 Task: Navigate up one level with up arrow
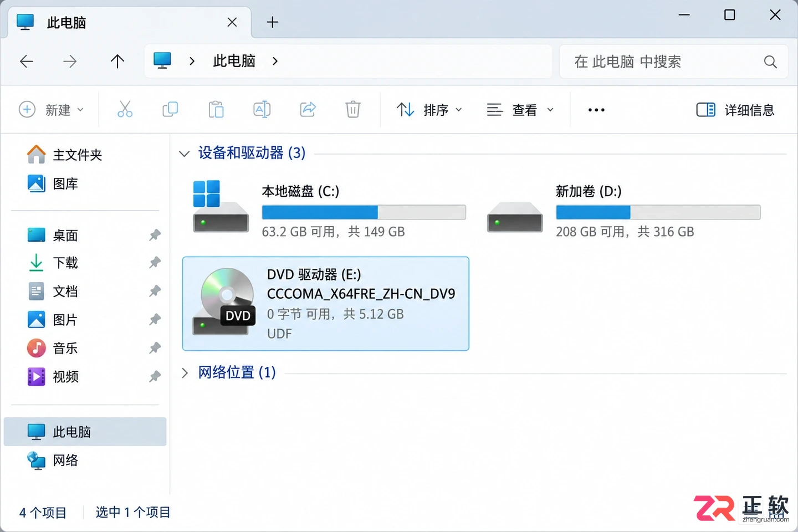point(117,61)
